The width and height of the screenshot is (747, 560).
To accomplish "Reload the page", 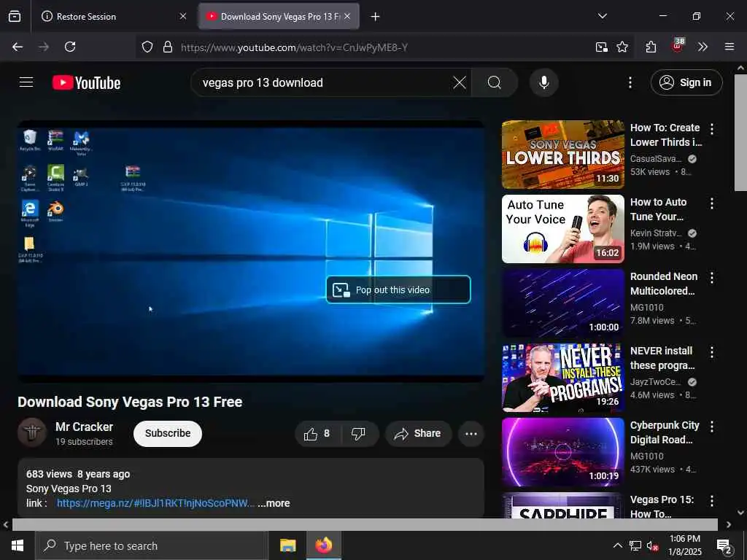I will click(x=70, y=47).
